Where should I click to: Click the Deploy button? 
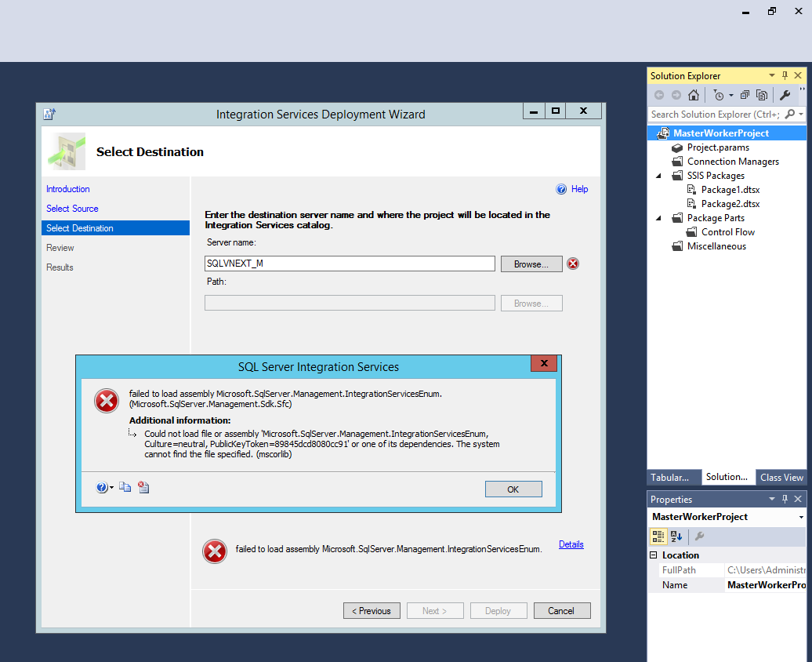click(498, 611)
